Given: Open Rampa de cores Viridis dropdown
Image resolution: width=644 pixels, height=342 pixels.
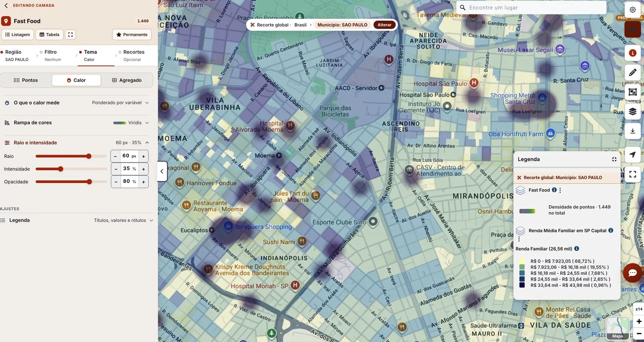Looking at the screenshot, I should pos(76,123).
